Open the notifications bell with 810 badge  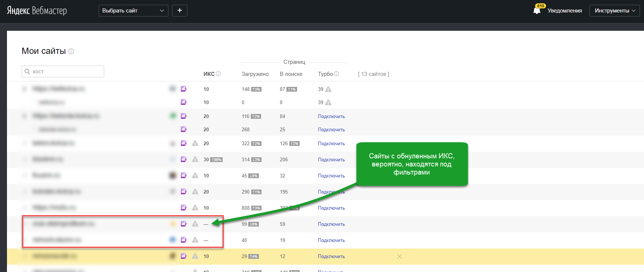click(x=537, y=10)
